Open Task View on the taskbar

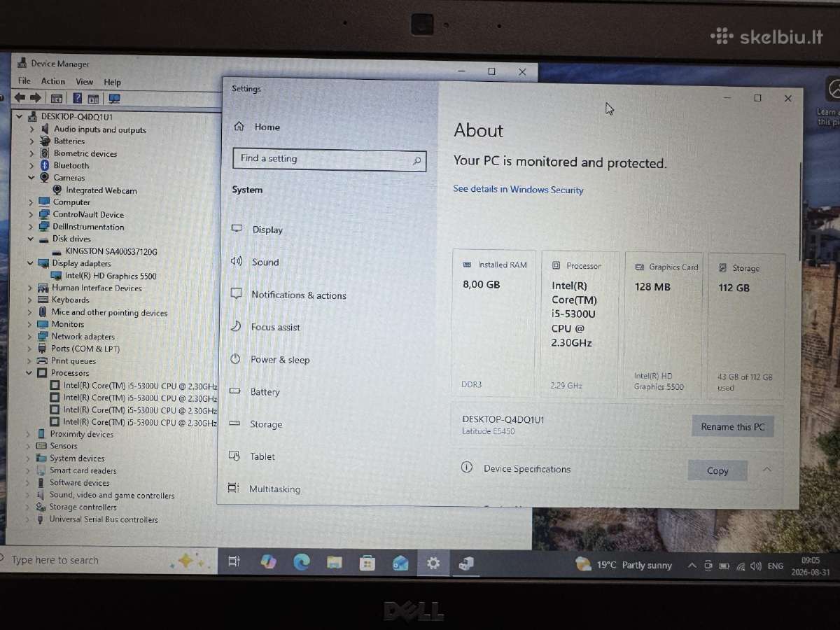coord(234,561)
